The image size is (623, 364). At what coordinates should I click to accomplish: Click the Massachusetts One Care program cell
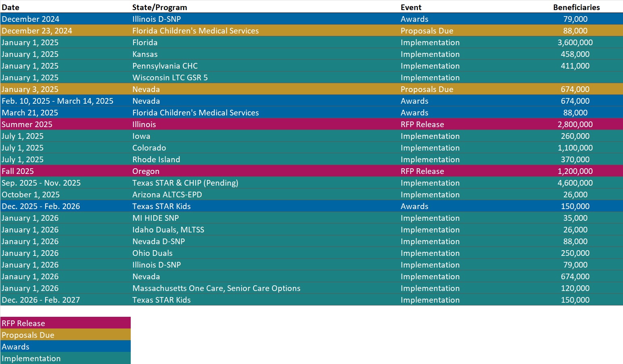click(216, 288)
